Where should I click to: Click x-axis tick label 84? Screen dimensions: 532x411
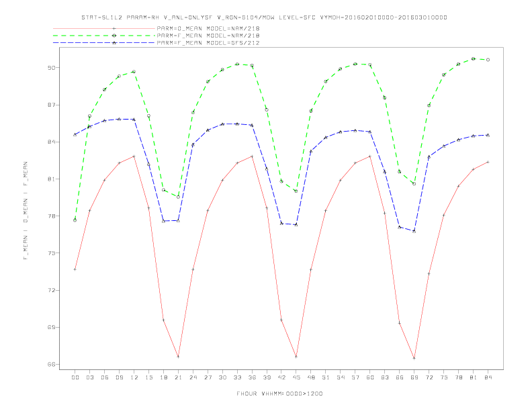click(488, 377)
